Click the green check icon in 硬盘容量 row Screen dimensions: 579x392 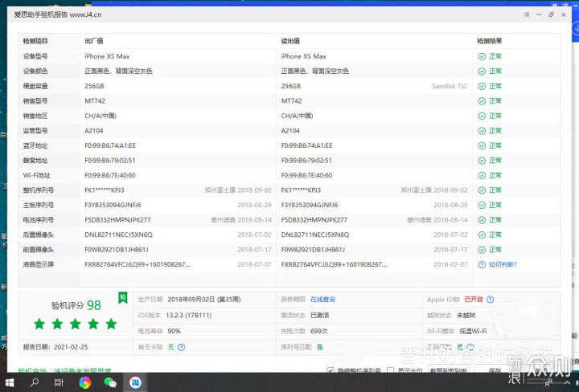[x=482, y=86]
